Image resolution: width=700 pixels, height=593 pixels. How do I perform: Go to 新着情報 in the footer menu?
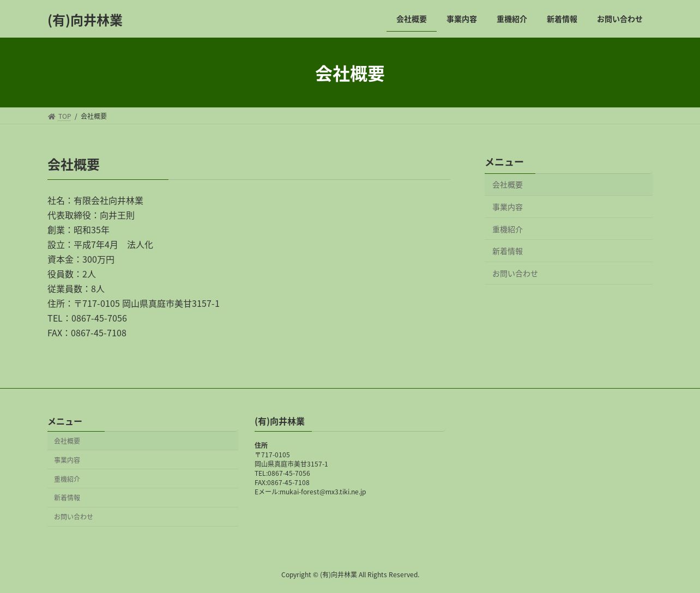[143, 498]
